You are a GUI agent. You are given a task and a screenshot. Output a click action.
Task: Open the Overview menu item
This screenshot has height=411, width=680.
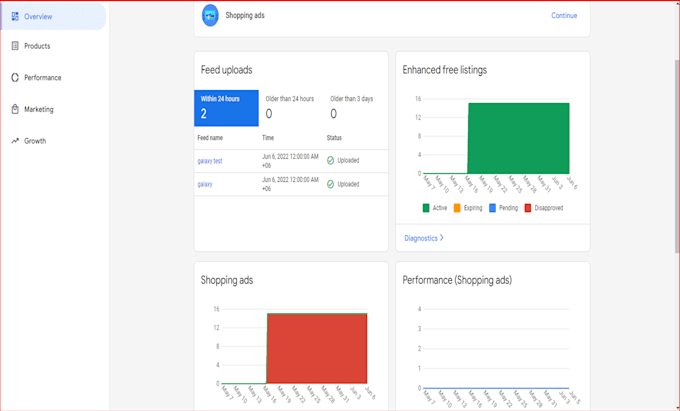(x=53, y=16)
